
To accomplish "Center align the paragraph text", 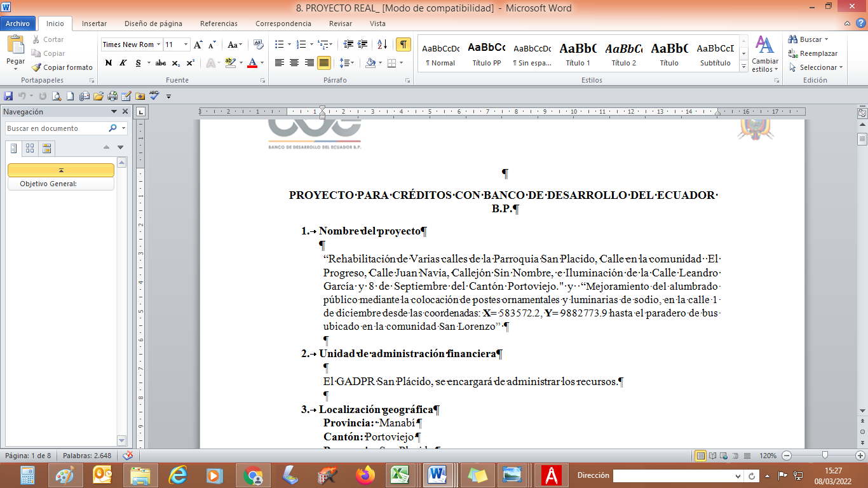I will coord(294,63).
